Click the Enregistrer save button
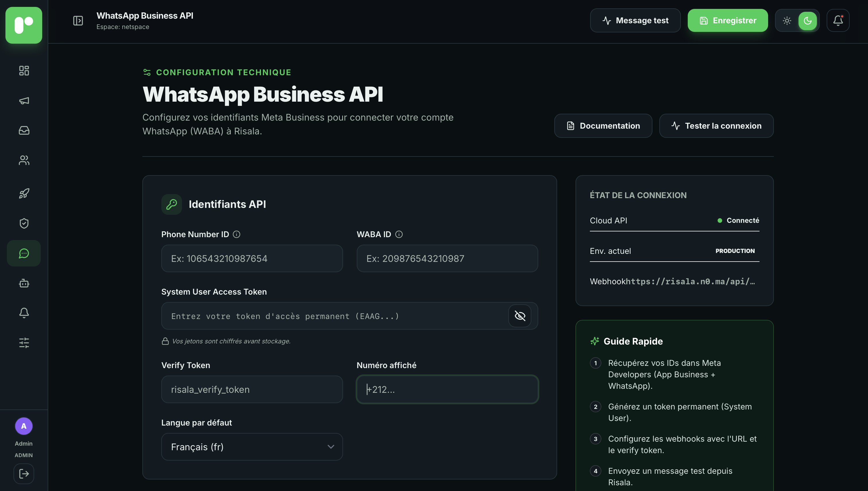The image size is (868, 491). click(x=728, y=21)
